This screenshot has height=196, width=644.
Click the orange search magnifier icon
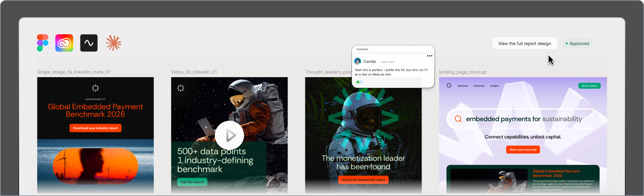[x=458, y=119]
